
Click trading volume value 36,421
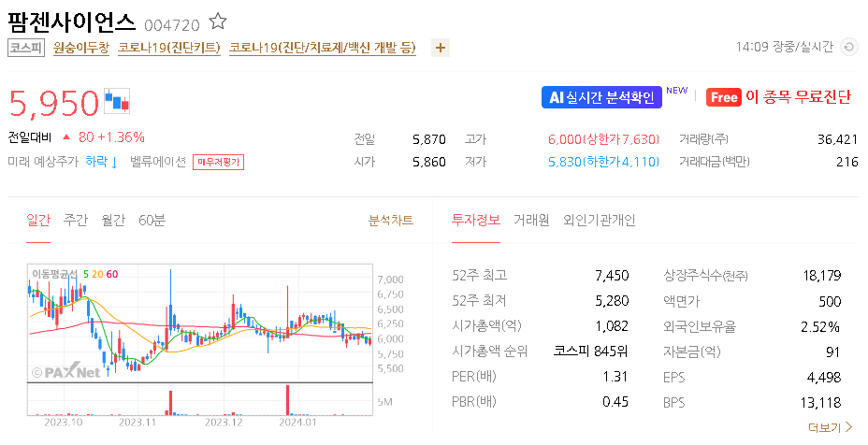[837, 139]
